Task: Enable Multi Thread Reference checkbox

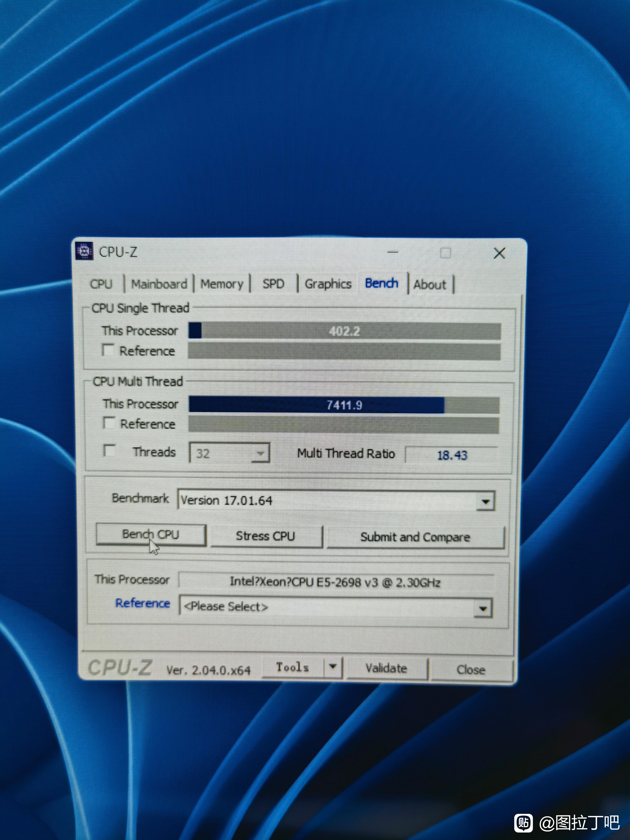Action: coord(109,423)
